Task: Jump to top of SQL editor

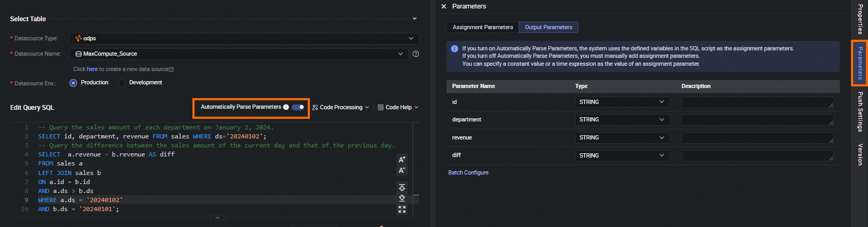Action: [402, 187]
